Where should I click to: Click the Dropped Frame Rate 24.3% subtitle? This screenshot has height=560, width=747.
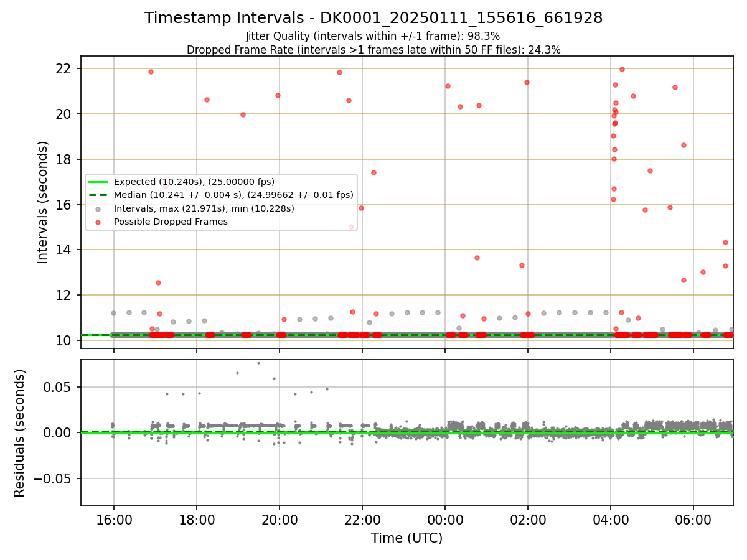pos(374,50)
